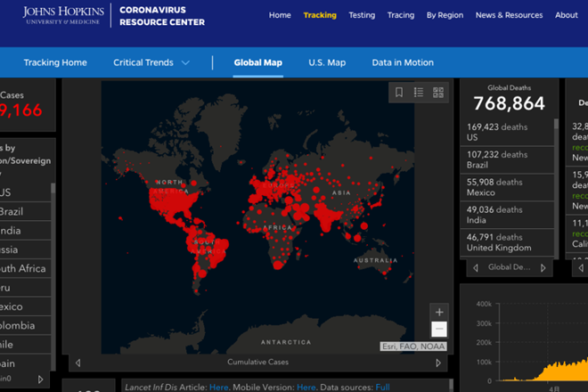Image resolution: width=588 pixels, height=392 pixels.
Task: Click left arrow beside Global De... label
Action: (476, 268)
